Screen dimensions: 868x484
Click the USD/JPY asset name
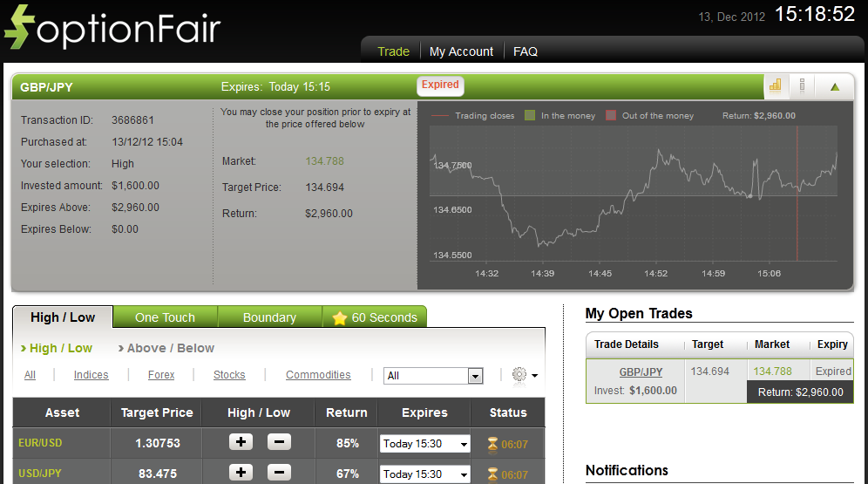tap(40, 474)
